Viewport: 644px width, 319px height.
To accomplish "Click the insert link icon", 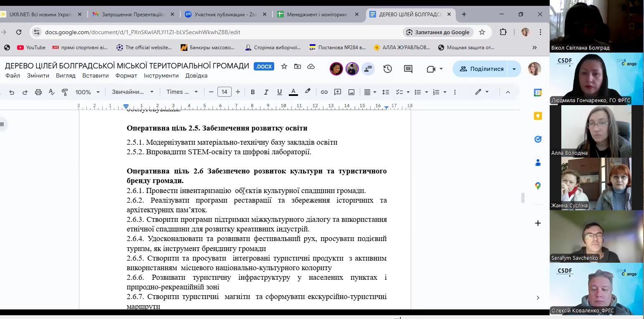I will pyautogui.click(x=324, y=92).
